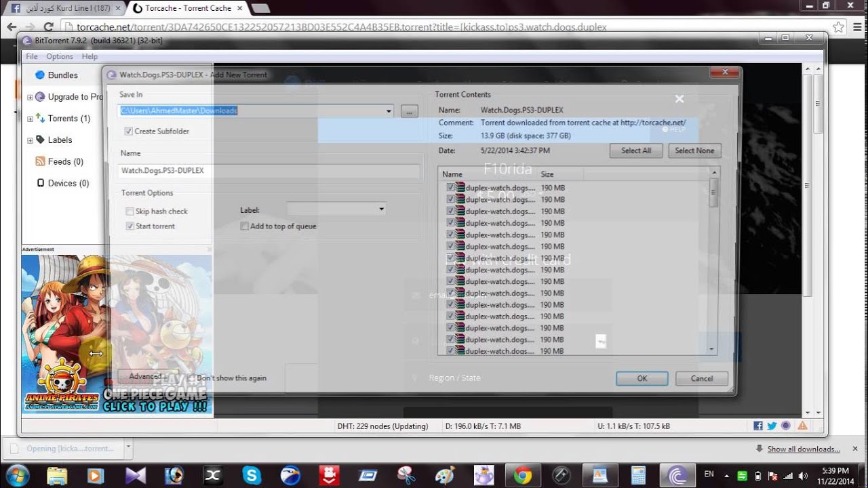Viewport: 868px width, 488px height.
Task: Click the Show all downloads link
Action: coord(804,449)
